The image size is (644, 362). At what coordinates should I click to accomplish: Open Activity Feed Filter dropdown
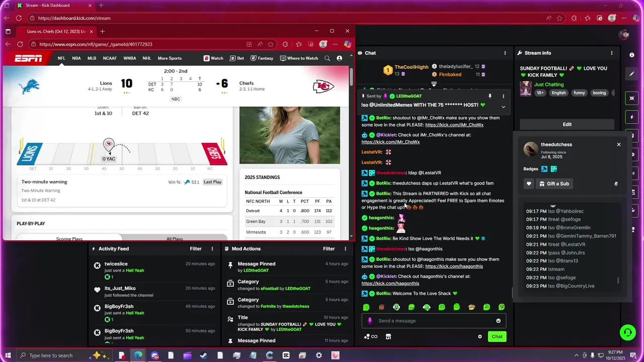click(x=196, y=249)
